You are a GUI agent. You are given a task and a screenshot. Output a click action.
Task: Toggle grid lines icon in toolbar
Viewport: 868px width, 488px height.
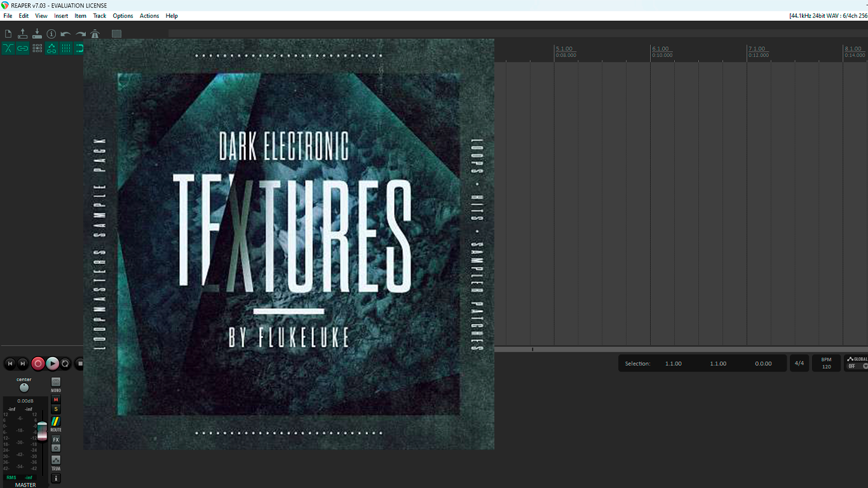click(66, 48)
